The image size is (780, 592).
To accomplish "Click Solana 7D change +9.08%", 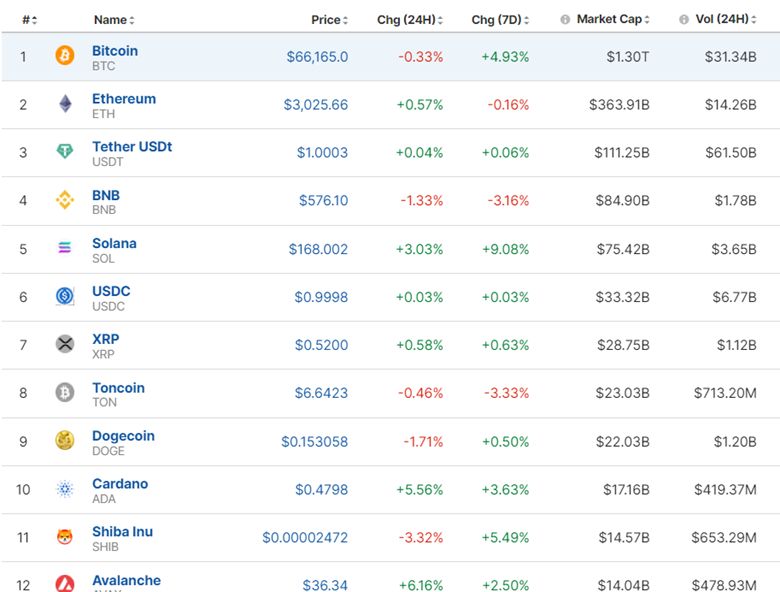I will tap(505, 249).
